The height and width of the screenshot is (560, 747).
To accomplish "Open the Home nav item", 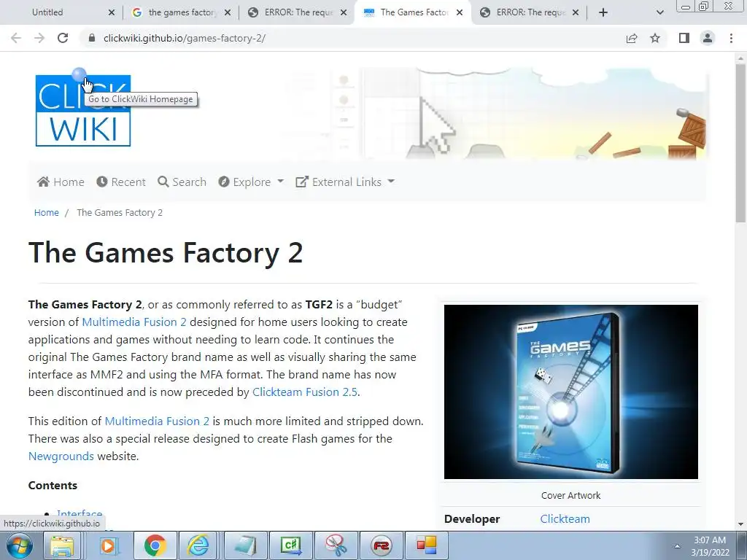I will (x=61, y=182).
